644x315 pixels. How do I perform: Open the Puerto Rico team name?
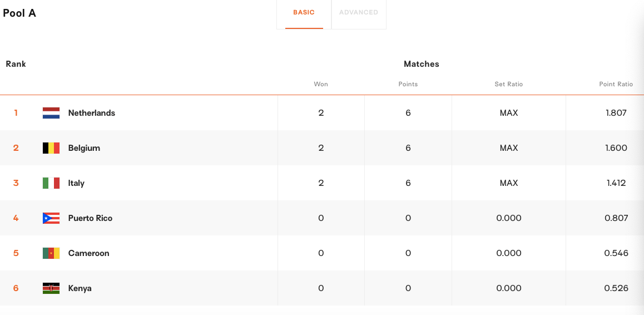coord(90,218)
